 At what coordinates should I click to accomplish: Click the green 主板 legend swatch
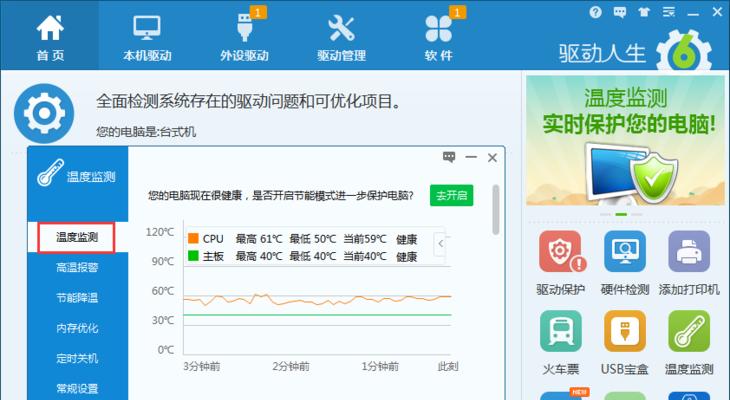point(193,256)
